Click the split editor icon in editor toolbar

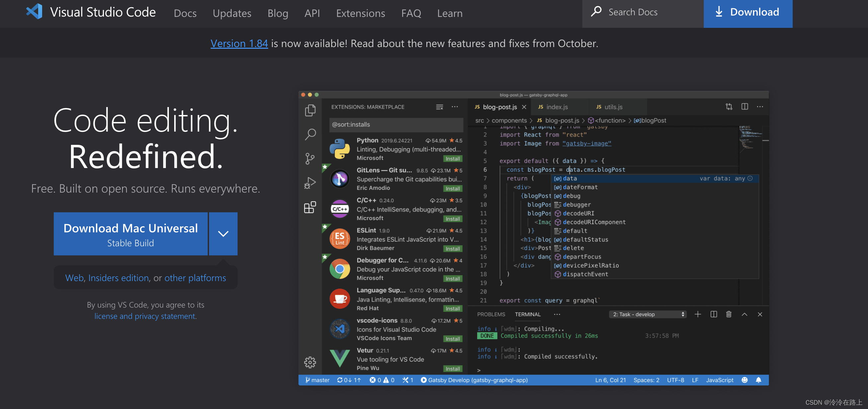pyautogui.click(x=744, y=107)
